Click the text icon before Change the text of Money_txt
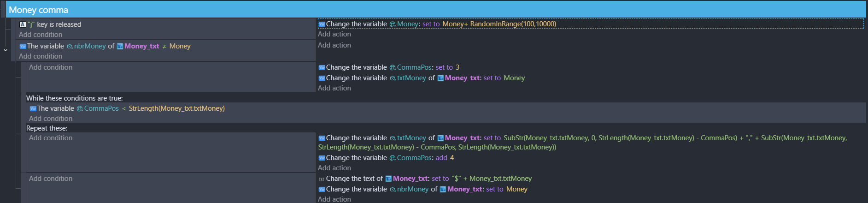This screenshot has height=203, width=868. [322, 179]
